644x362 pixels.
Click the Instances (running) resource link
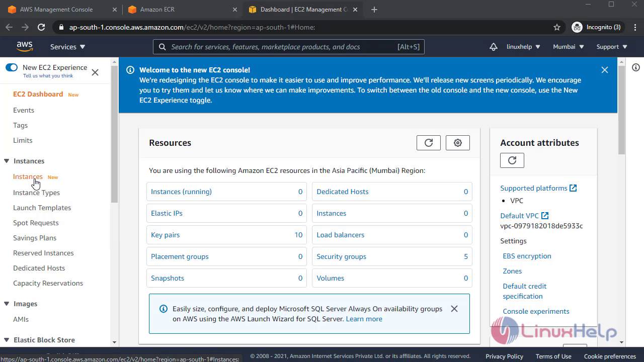pyautogui.click(x=181, y=192)
